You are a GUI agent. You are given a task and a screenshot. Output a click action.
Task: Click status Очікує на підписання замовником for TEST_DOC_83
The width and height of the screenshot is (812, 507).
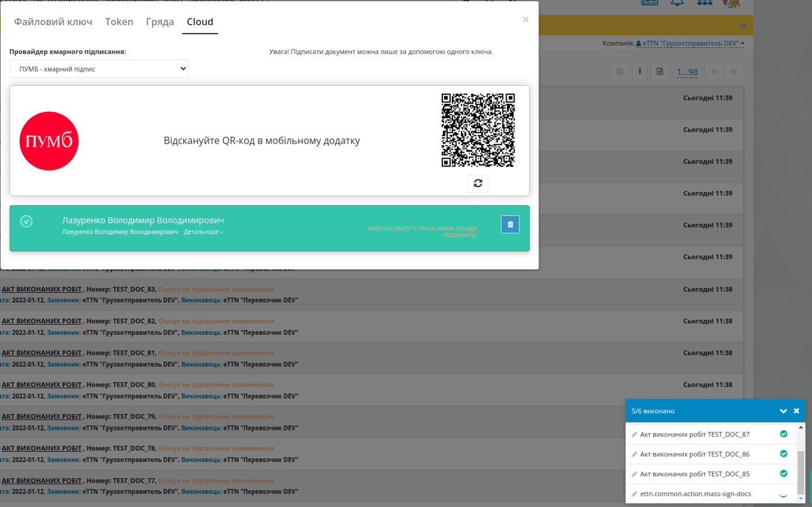[x=216, y=289]
